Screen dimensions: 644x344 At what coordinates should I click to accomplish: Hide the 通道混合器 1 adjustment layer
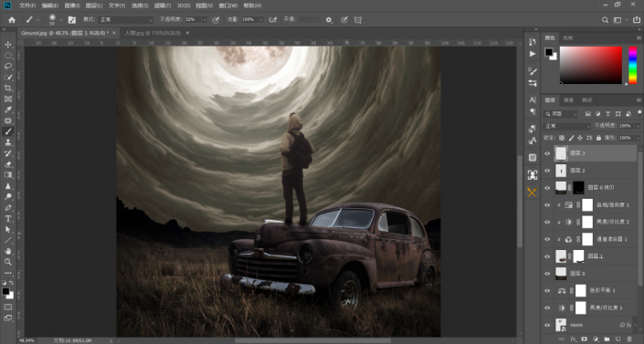coord(547,239)
